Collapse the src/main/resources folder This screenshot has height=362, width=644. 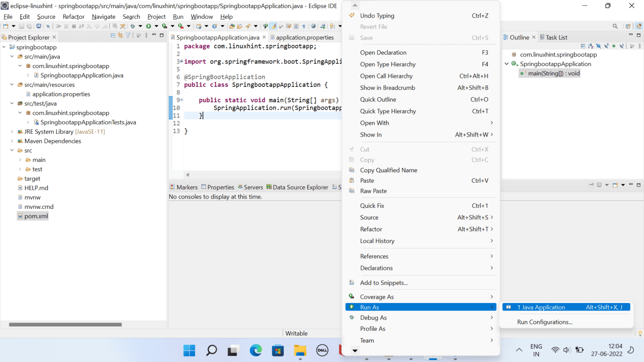tap(12, 85)
